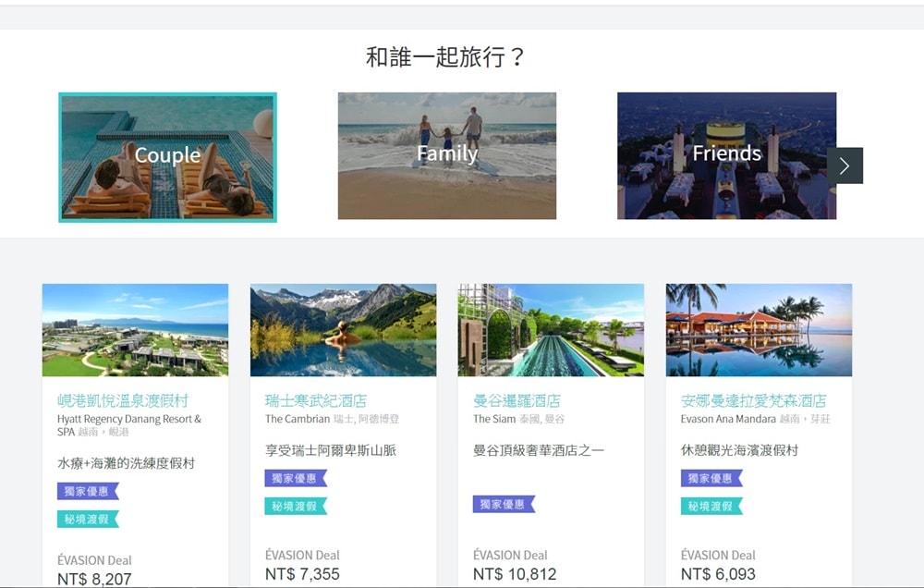Choose the Family travel category
Screen dimensions: 924x588
pos(446,155)
